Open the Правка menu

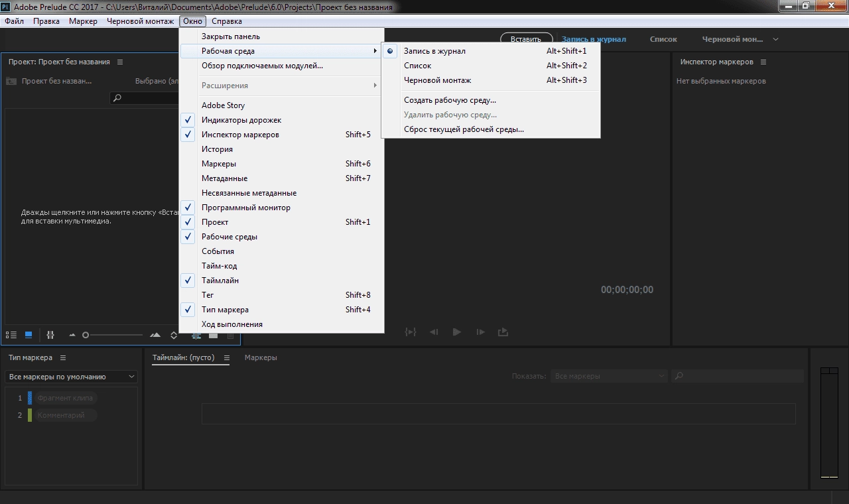click(x=46, y=21)
